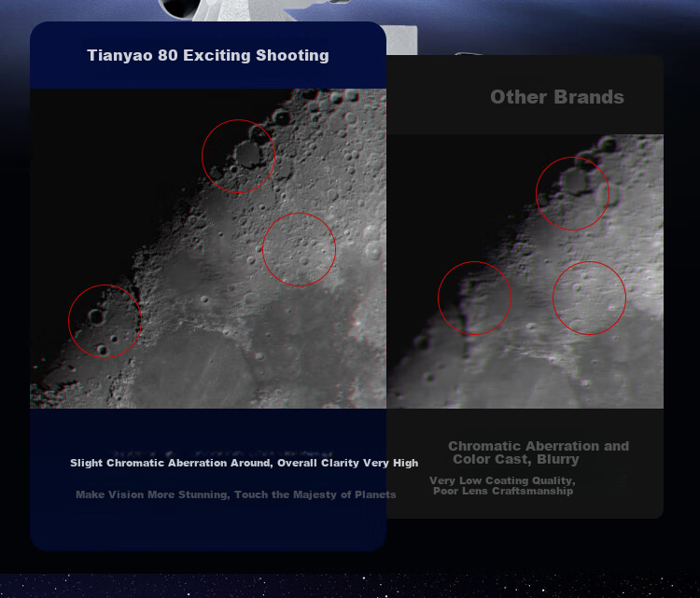Select "Chromatic Aberration and Color Cast, Blurry" text
The height and width of the screenshot is (598, 700).
click(x=539, y=452)
